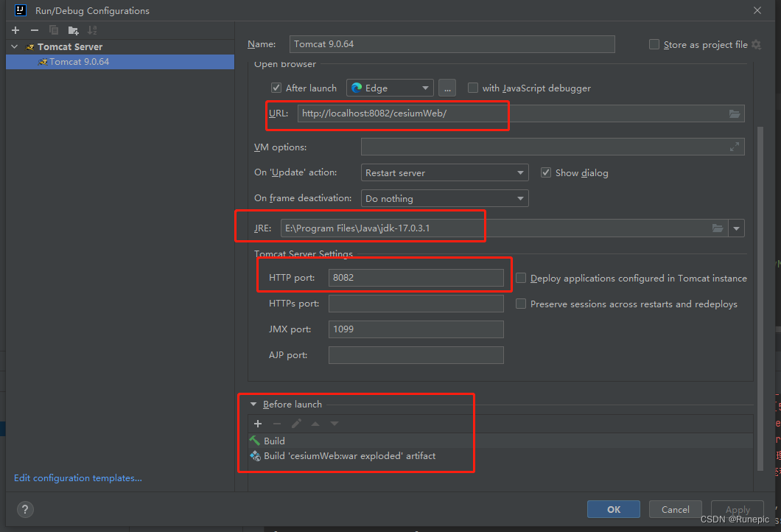The width and height of the screenshot is (781, 532).
Task: Close the Run/Debug Configurations dialog
Action: tap(757, 10)
